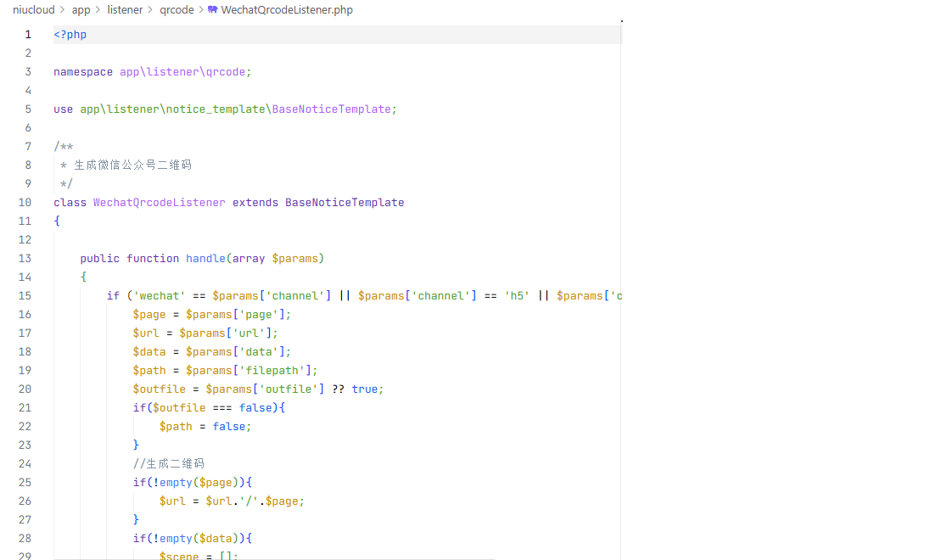Screen dimensions: 925x560
Task: Expand the chevron after qrcode breadcrumb
Action: [201, 10]
